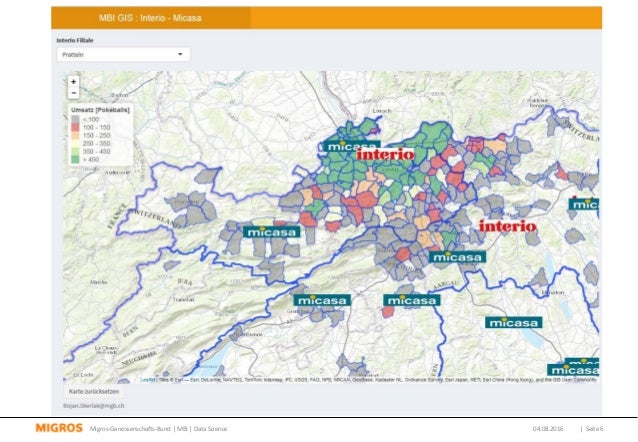The height and width of the screenshot is (442, 638).
Task: Click the interio marker over the green Basel area
Action: coord(385,154)
